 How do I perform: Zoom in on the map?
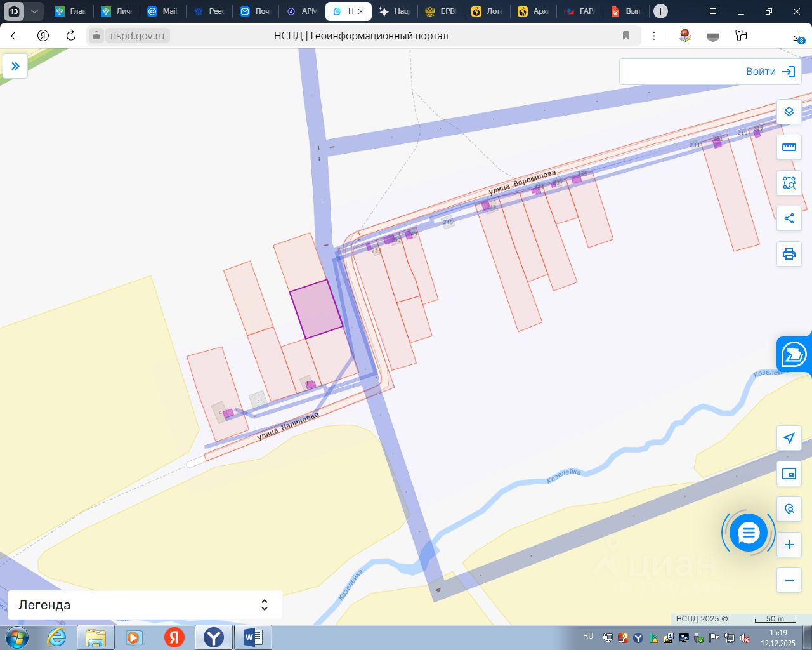click(789, 545)
